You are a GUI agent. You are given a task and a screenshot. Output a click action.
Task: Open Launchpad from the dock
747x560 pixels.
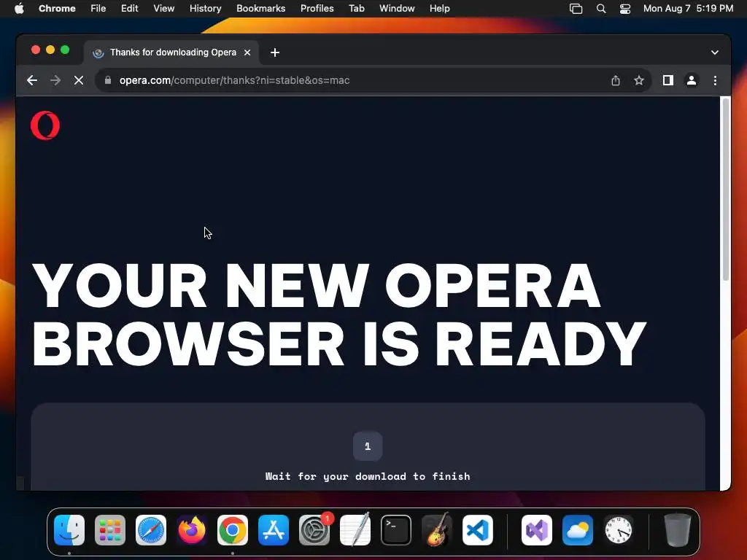[x=110, y=530]
